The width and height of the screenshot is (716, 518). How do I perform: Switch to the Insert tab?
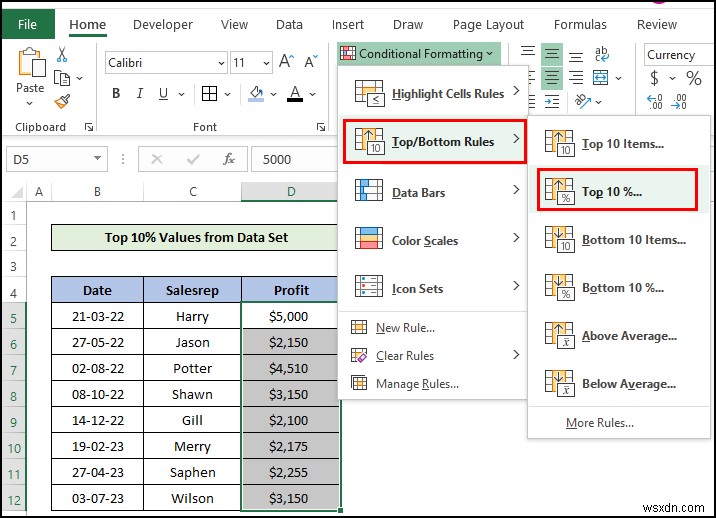(x=348, y=25)
